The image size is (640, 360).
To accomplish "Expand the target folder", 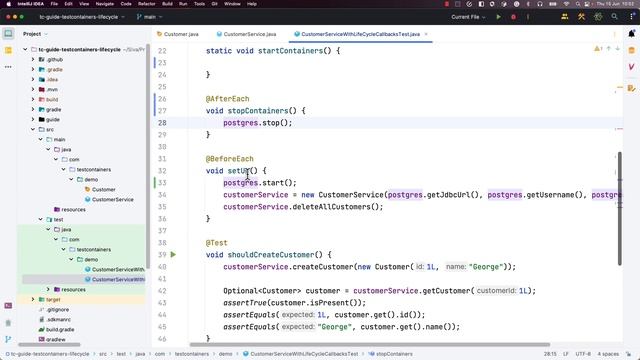I will click(x=33, y=300).
